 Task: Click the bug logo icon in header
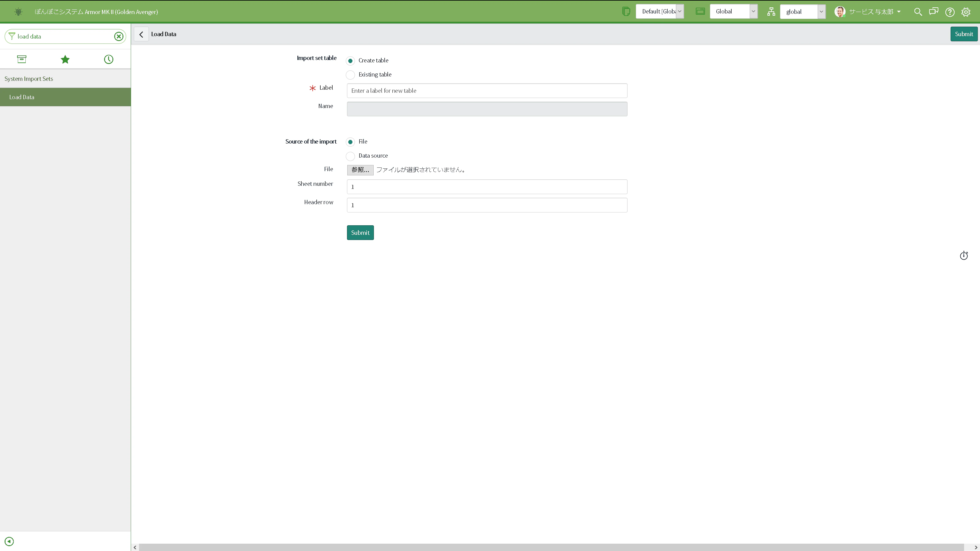tap(18, 12)
